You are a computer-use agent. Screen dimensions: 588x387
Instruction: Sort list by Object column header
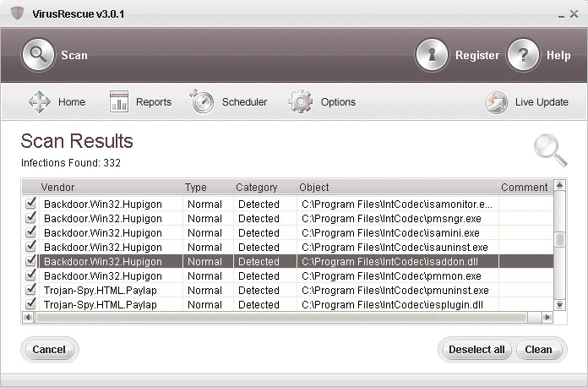(x=313, y=188)
